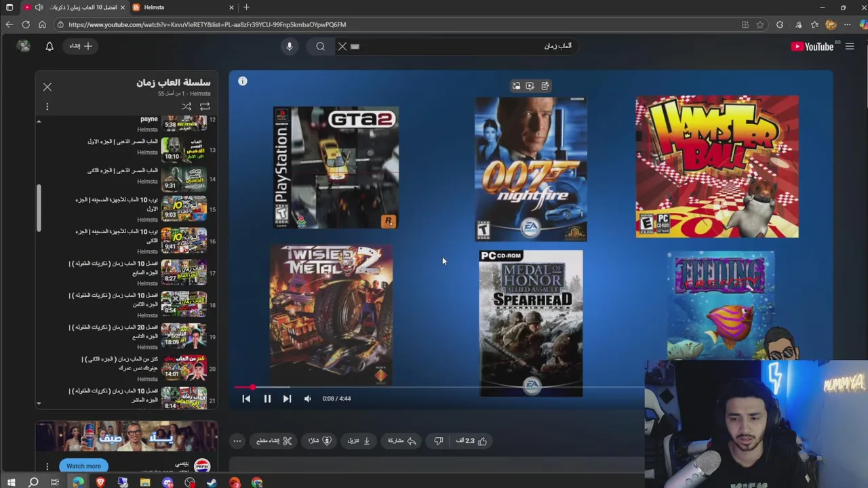868x488 pixels.
Task: Open a new browser tab
Action: 246,7
